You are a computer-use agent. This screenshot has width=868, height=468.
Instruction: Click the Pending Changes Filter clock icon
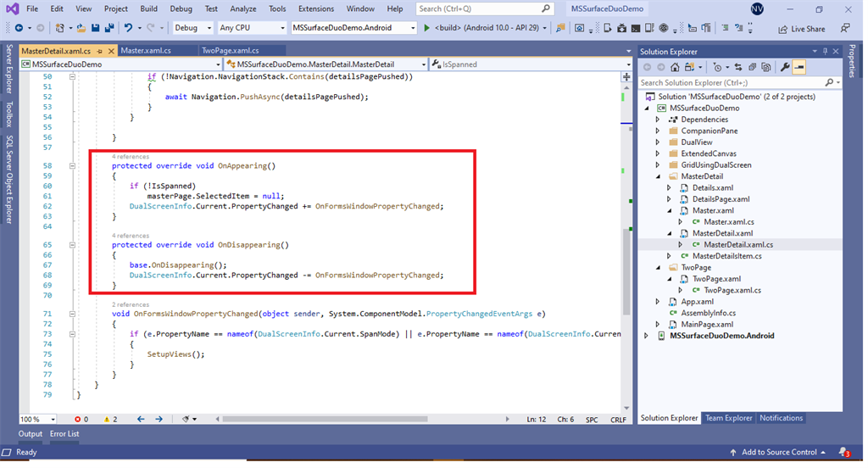717,67
